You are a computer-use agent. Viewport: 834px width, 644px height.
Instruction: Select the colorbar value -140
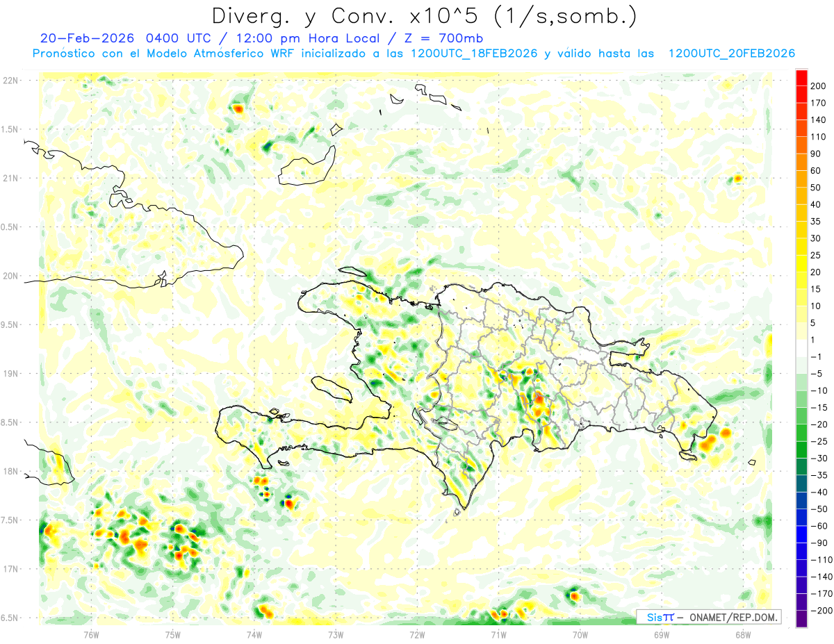821,577
